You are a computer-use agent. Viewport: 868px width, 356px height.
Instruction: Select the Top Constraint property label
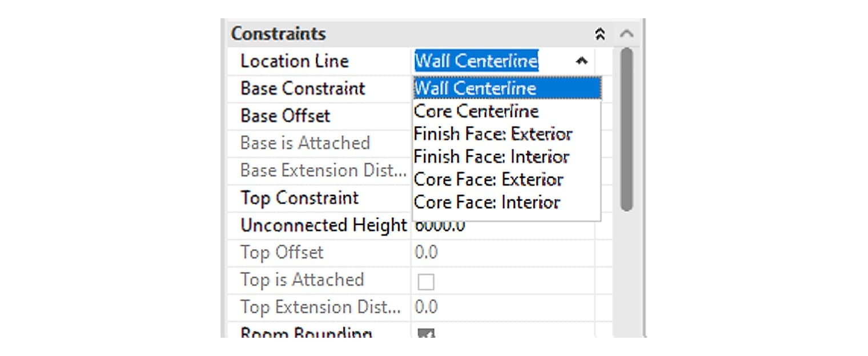tap(300, 198)
